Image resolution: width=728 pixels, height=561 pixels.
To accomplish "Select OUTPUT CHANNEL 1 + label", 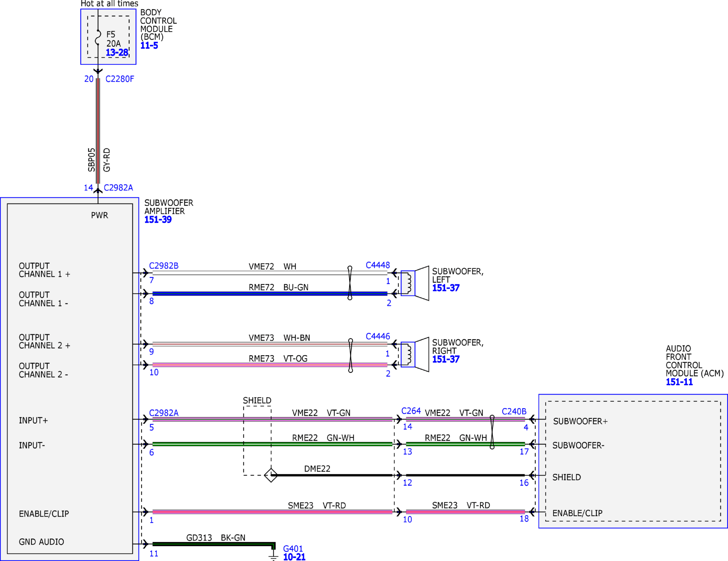I will click(x=44, y=270).
